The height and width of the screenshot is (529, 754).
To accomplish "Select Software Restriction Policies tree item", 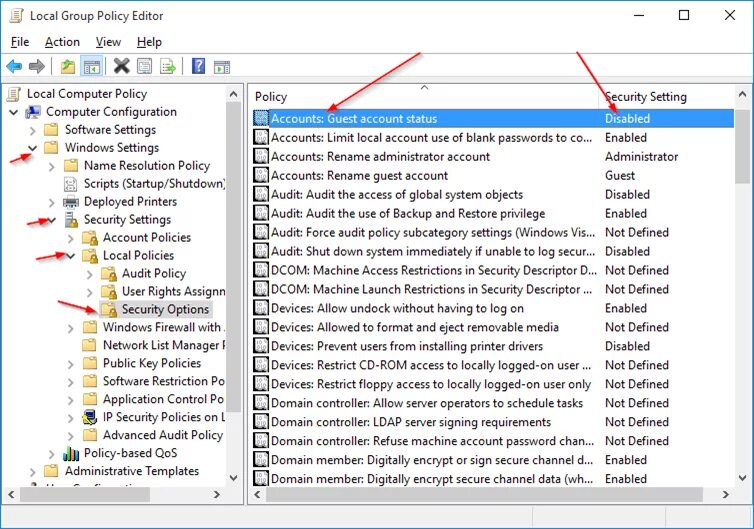I will pyautogui.click(x=163, y=381).
